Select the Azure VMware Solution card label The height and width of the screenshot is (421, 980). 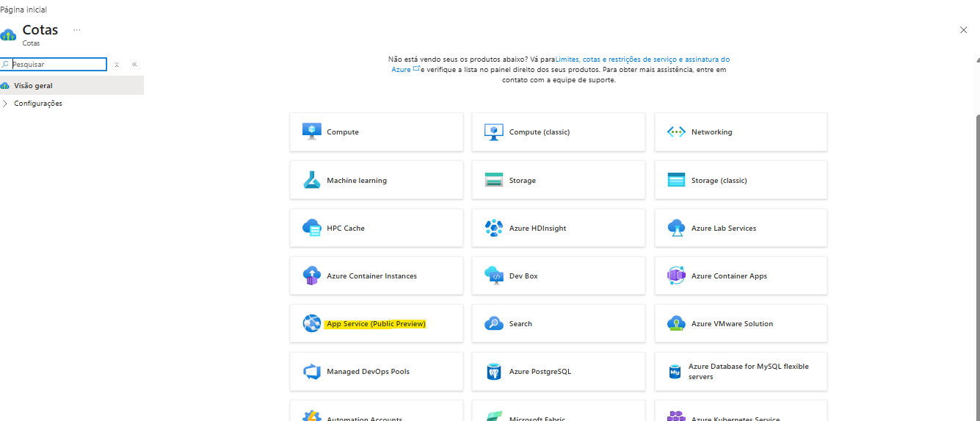(732, 324)
